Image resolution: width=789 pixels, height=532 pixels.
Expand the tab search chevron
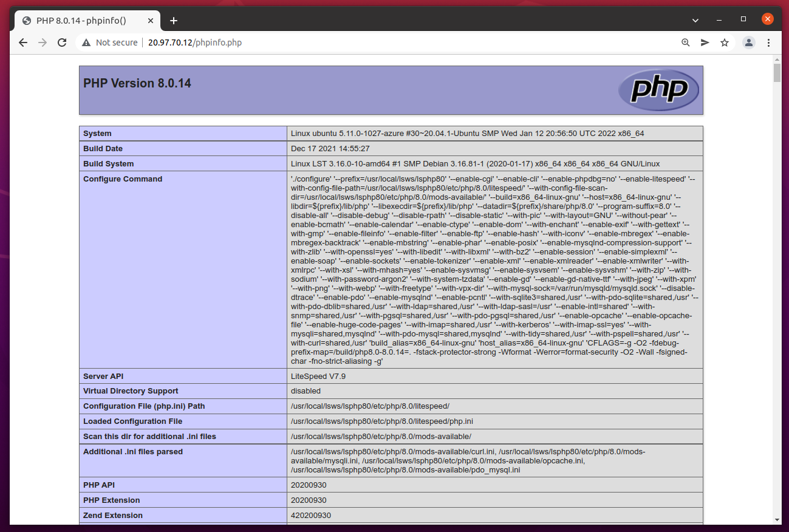[695, 20]
